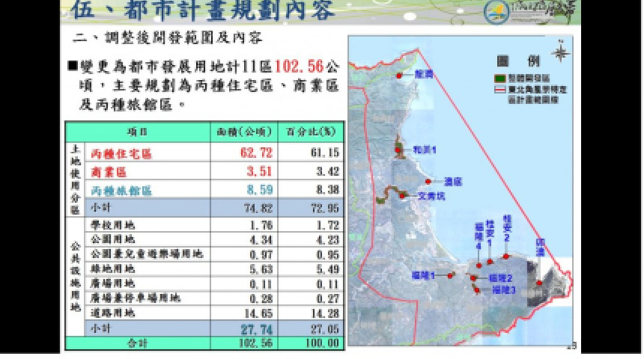This screenshot has height=359, width=644.
Task: Click the circular logo in the header
Action: (x=496, y=13)
